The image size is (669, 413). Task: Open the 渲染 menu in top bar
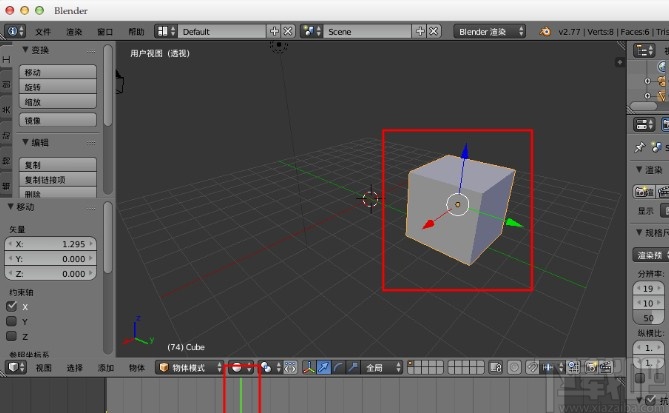click(74, 32)
